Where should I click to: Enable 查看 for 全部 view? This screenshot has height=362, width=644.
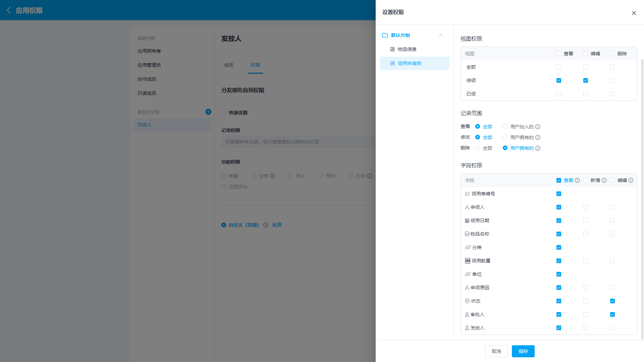click(x=559, y=67)
